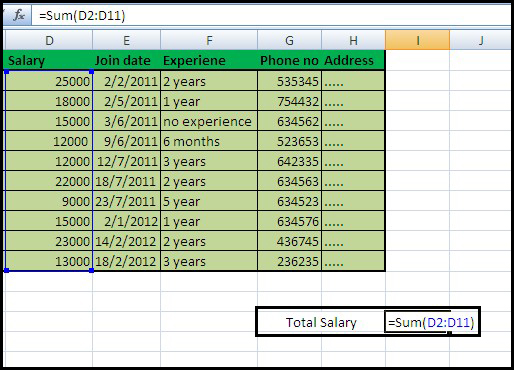This screenshot has height=370, width=514.
Task: Select column G header
Action: [x=289, y=41]
